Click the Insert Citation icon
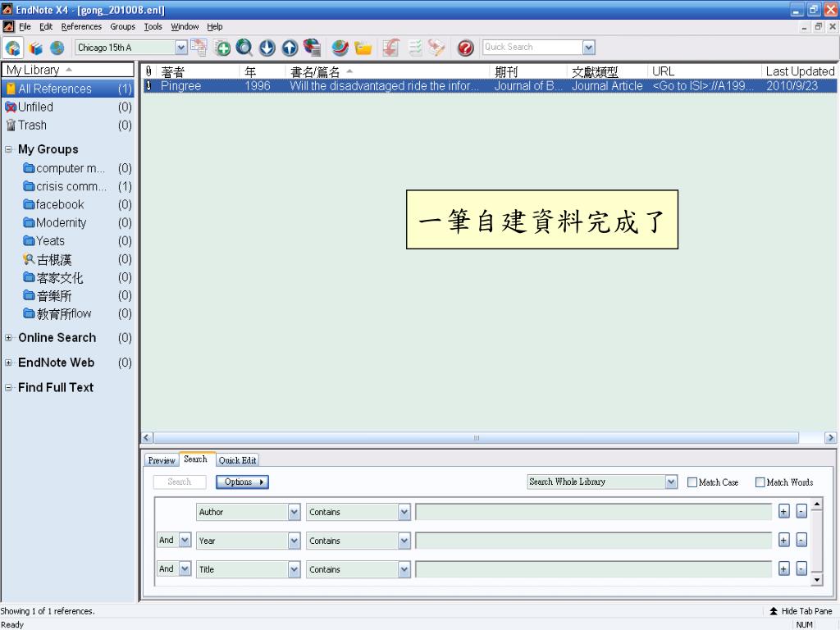The width and height of the screenshot is (840, 630). [x=390, y=48]
